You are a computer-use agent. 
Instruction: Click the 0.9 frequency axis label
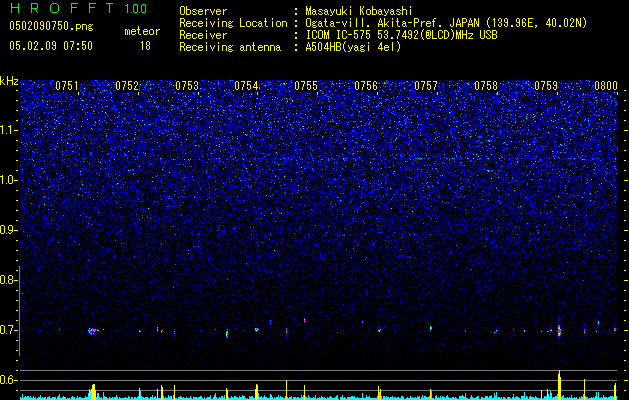(x=9, y=230)
